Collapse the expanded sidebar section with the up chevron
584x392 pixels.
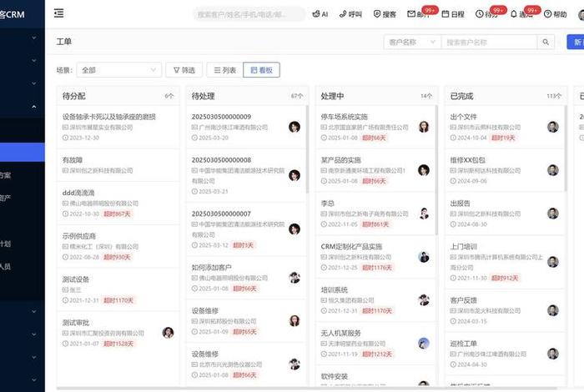(34, 107)
